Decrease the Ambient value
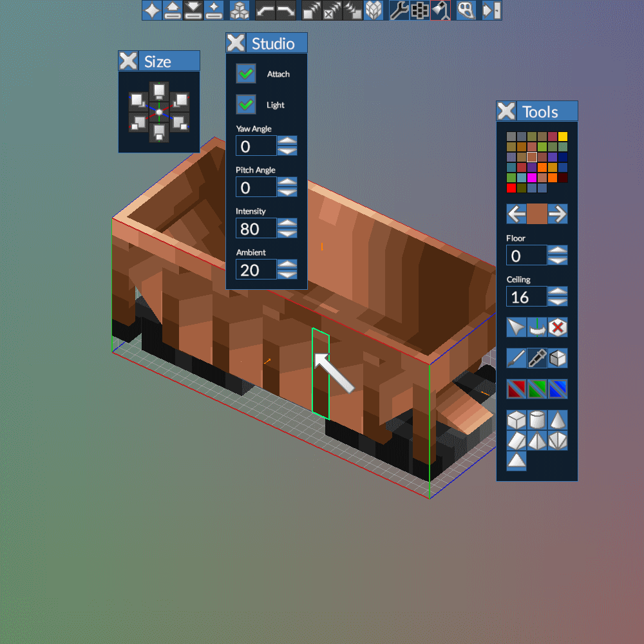 tap(287, 274)
